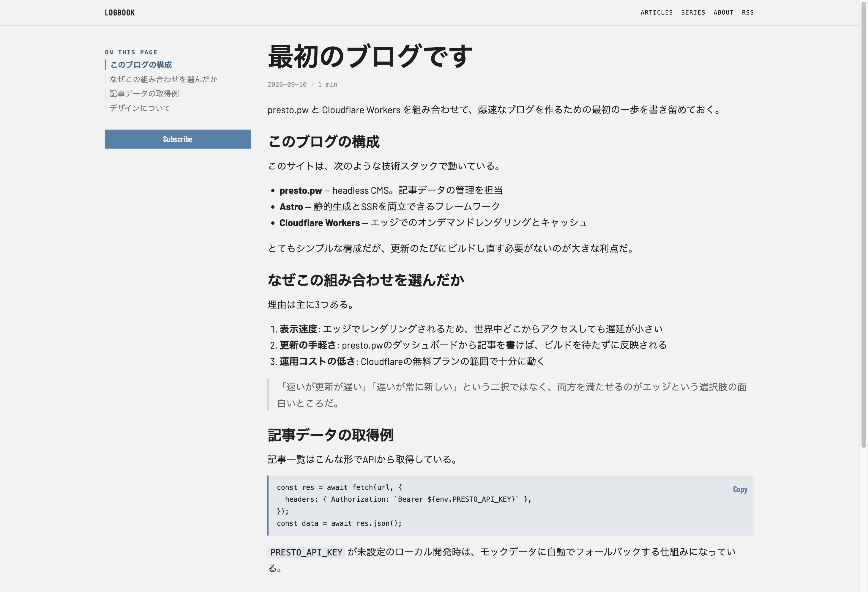Click the post date 2026-09-10

pyautogui.click(x=287, y=84)
